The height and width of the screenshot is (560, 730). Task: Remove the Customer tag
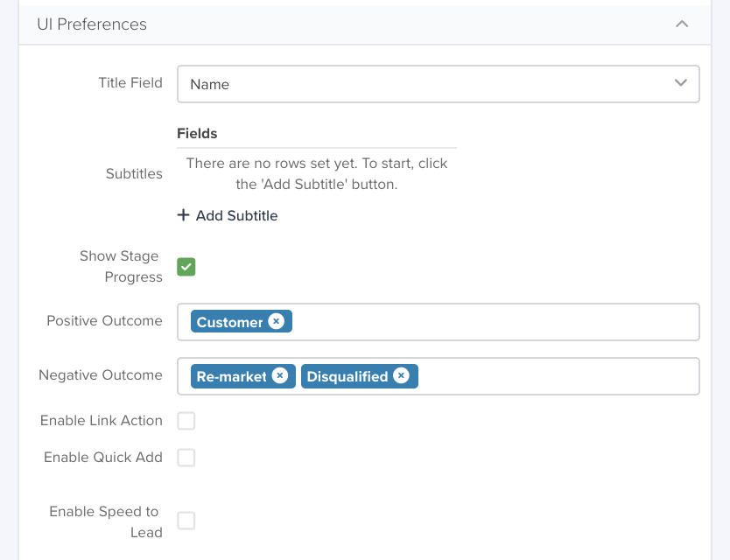276,321
